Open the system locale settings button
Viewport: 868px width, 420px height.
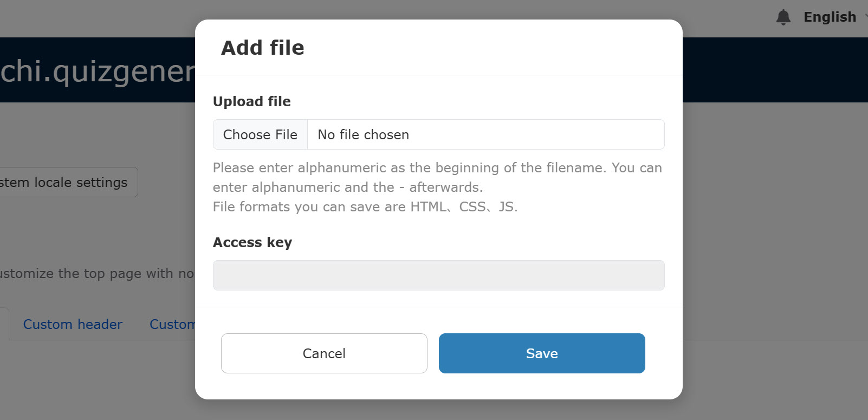[65, 182]
